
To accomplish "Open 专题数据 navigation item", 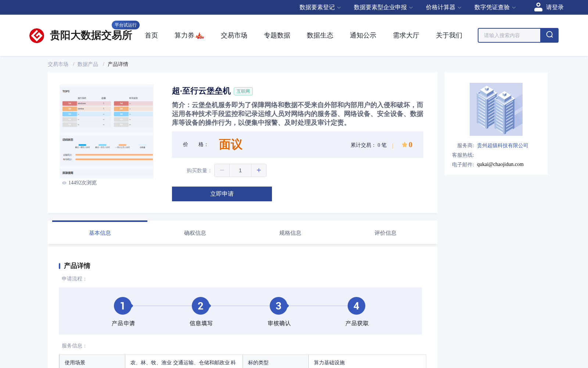I will point(277,35).
